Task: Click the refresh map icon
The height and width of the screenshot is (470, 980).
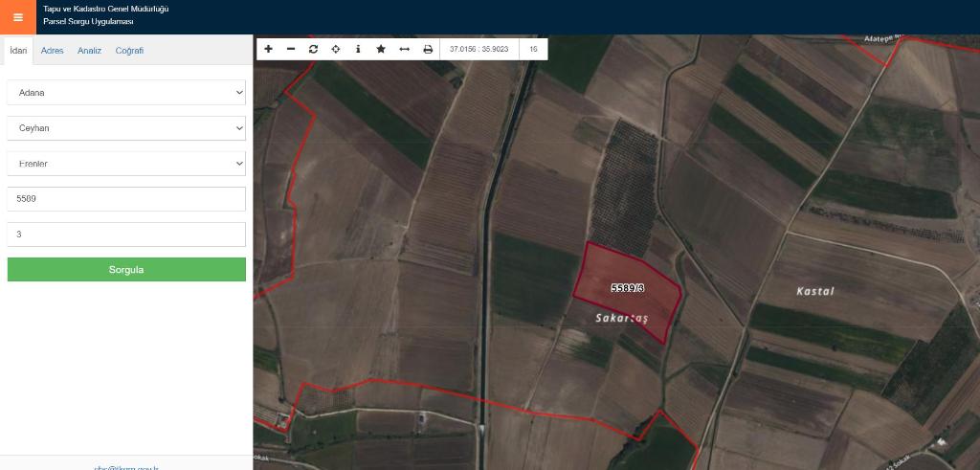Action: click(x=313, y=49)
